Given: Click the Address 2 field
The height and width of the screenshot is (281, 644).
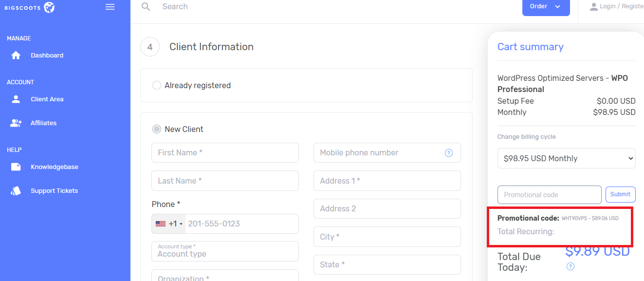Looking at the screenshot, I should coord(387,209).
